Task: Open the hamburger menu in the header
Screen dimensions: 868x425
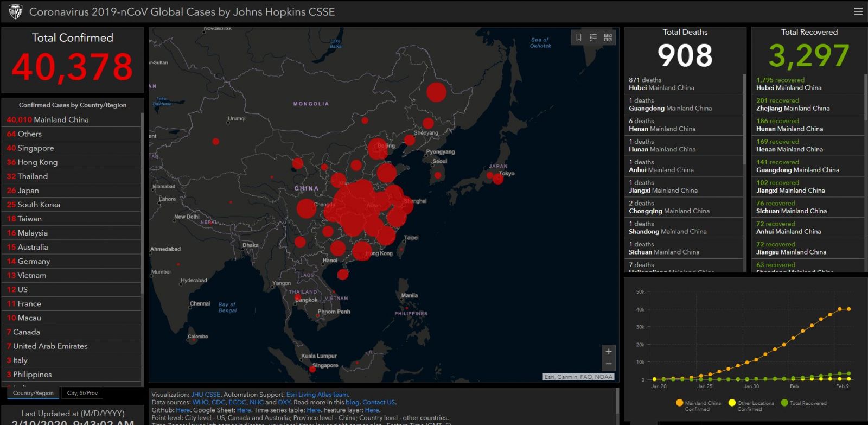Action: (x=858, y=11)
